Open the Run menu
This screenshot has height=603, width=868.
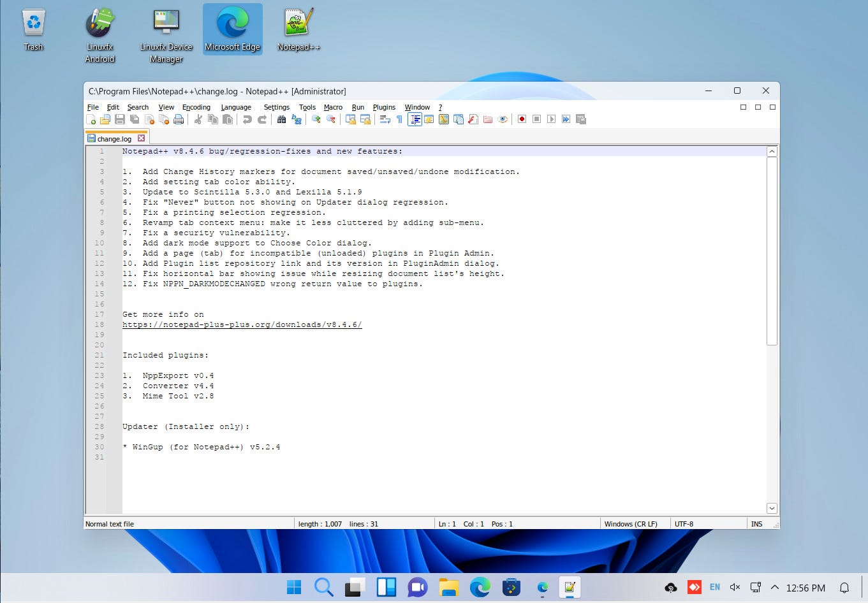point(358,107)
